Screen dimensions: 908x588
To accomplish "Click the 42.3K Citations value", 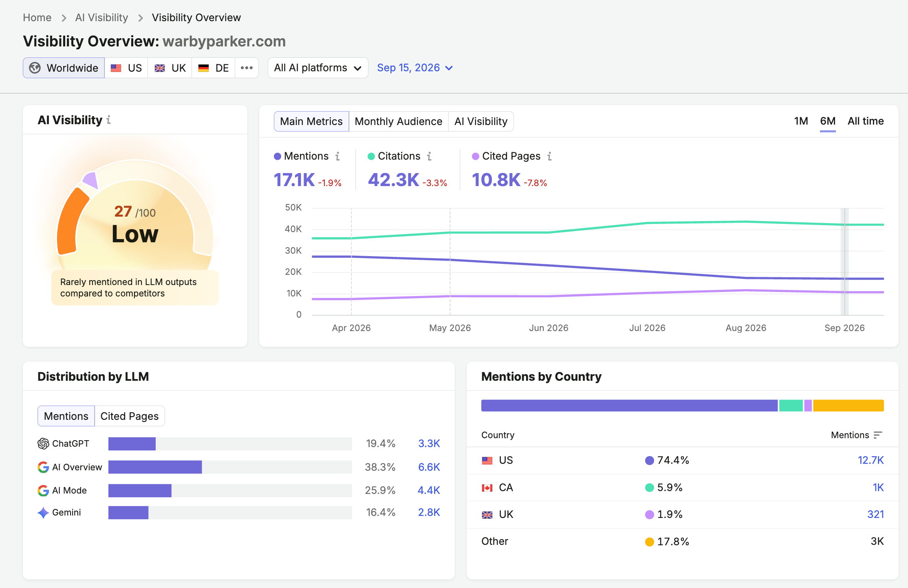I will coord(394,180).
